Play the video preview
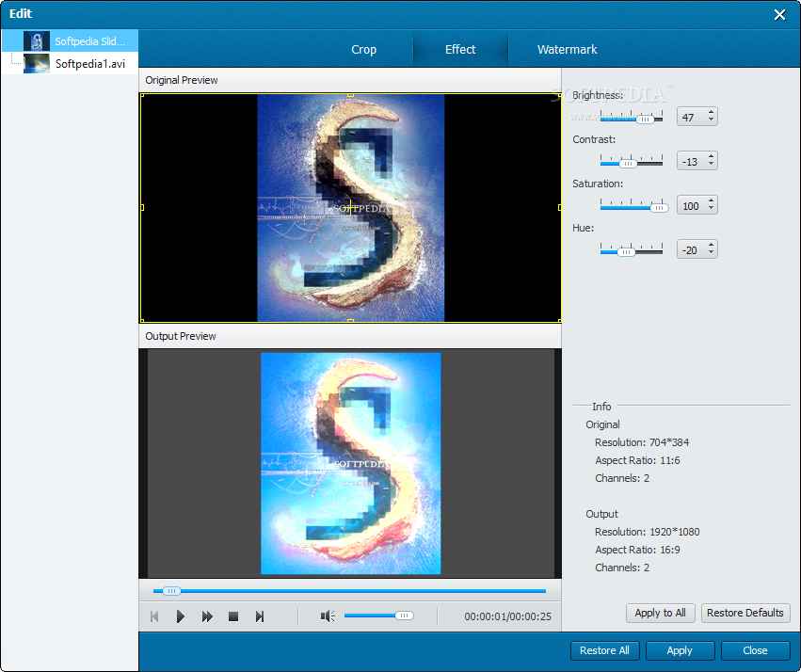This screenshot has height=672, width=801. point(180,616)
